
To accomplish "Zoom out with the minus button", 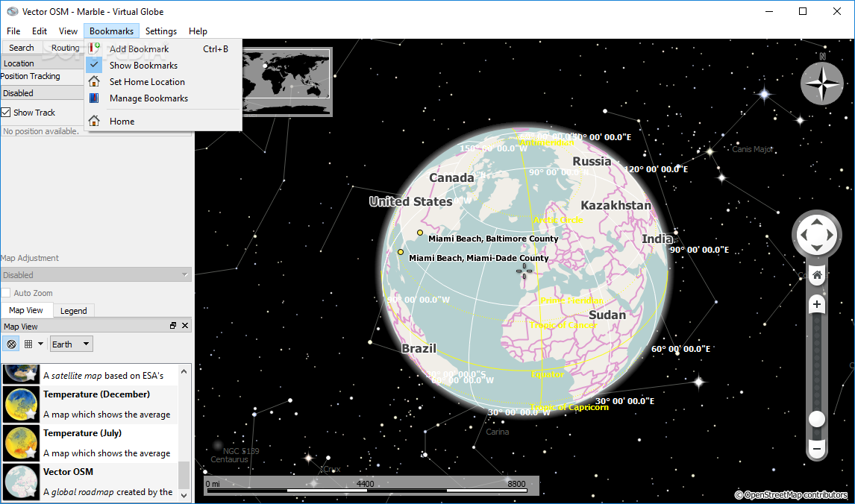I will coord(817,448).
